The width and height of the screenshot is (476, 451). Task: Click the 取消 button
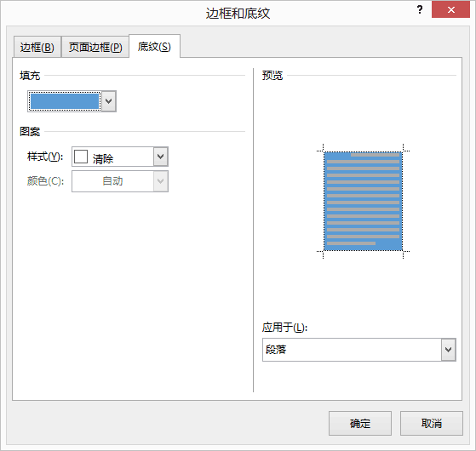tap(432, 424)
